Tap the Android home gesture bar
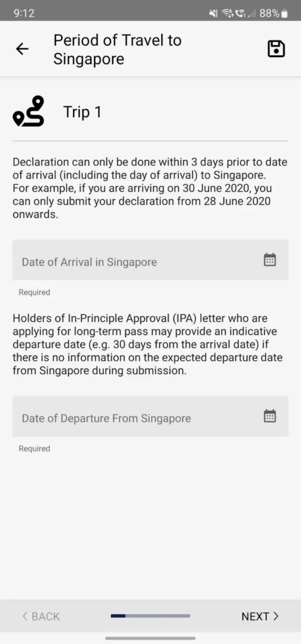 [150, 638]
